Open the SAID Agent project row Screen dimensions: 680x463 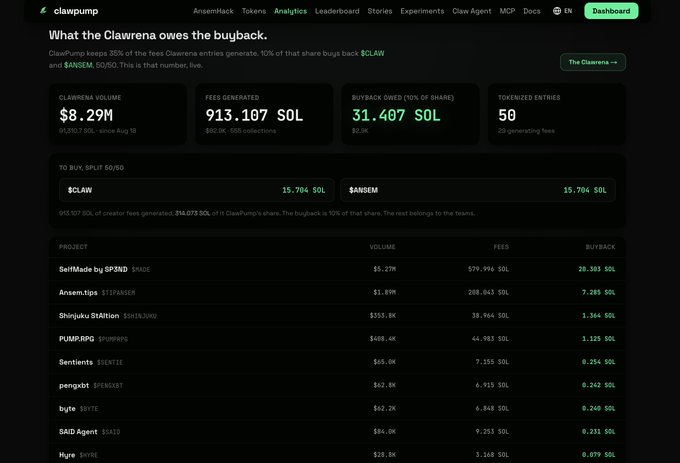coord(337,431)
